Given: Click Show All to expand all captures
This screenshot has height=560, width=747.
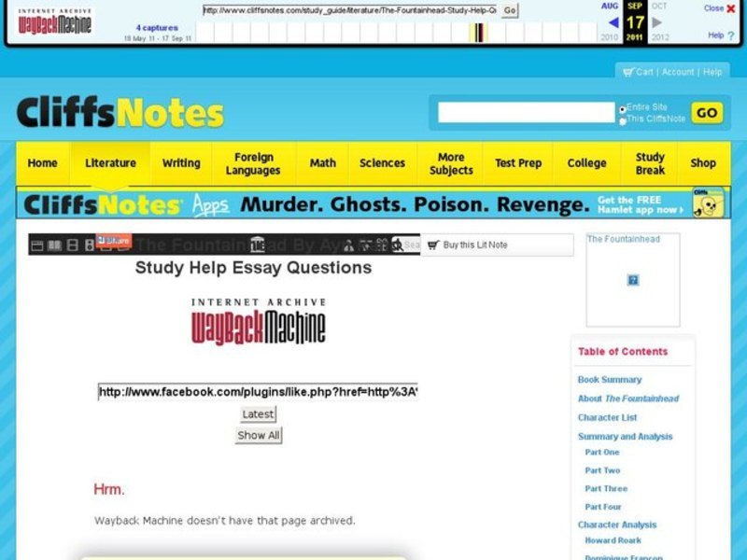Looking at the screenshot, I should pos(258,435).
